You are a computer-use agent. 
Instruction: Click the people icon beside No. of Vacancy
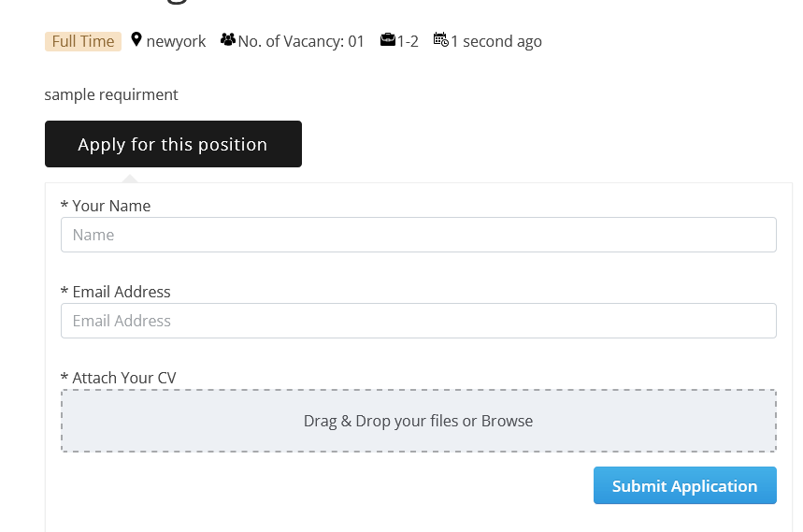[228, 39]
